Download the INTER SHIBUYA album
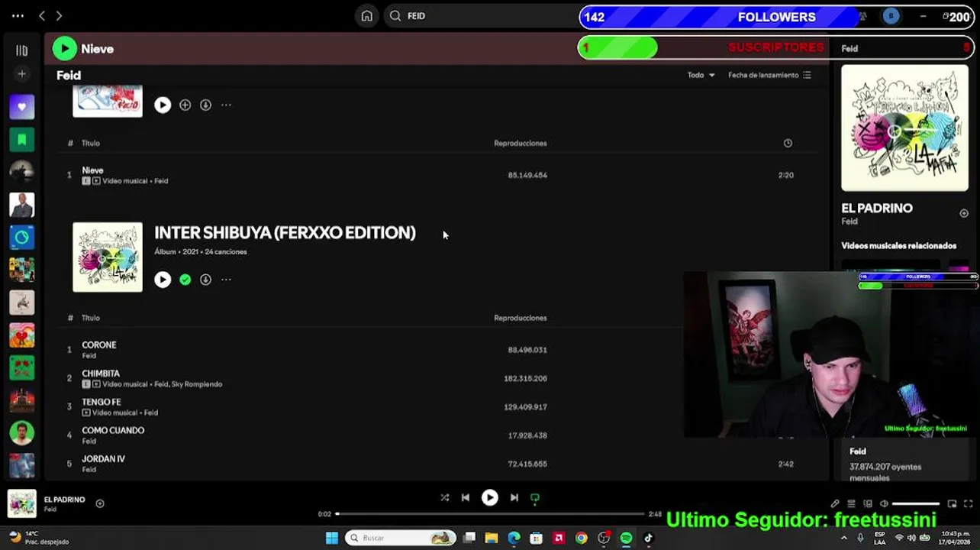980x550 pixels. (205, 280)
